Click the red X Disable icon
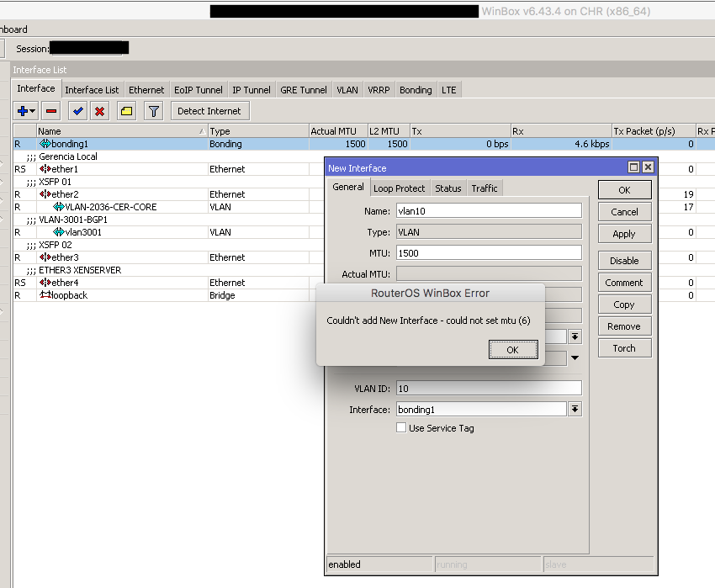The height and width of the screenshot is (588, 715). [99, 111]
